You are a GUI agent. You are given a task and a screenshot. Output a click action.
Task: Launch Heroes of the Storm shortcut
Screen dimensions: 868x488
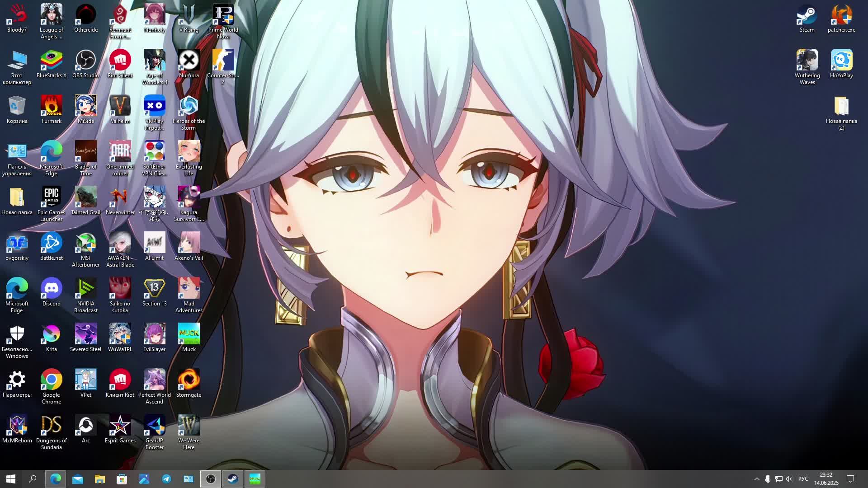[189, 113]
